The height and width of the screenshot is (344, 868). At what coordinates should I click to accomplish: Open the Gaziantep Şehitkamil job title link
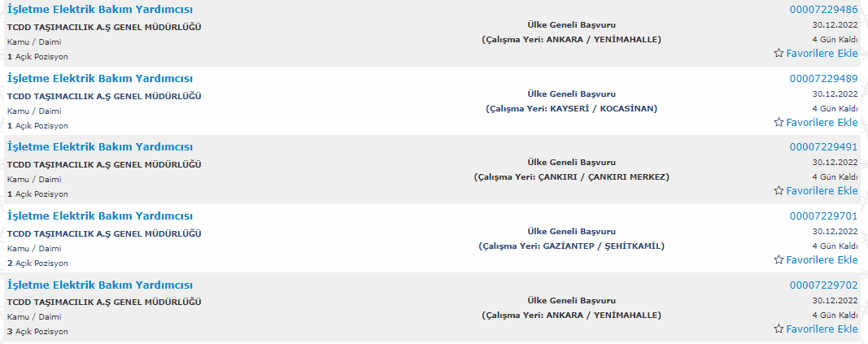(99, 216)
